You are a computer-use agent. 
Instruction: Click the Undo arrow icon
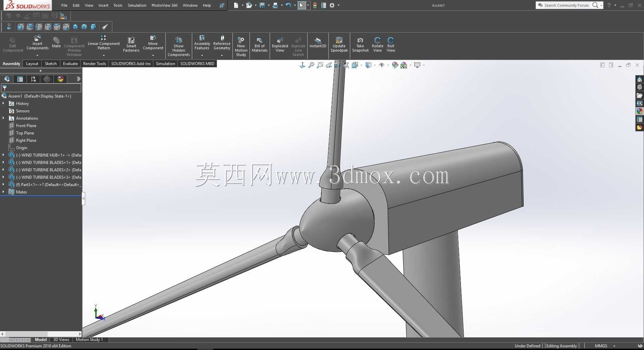point(288,5)
